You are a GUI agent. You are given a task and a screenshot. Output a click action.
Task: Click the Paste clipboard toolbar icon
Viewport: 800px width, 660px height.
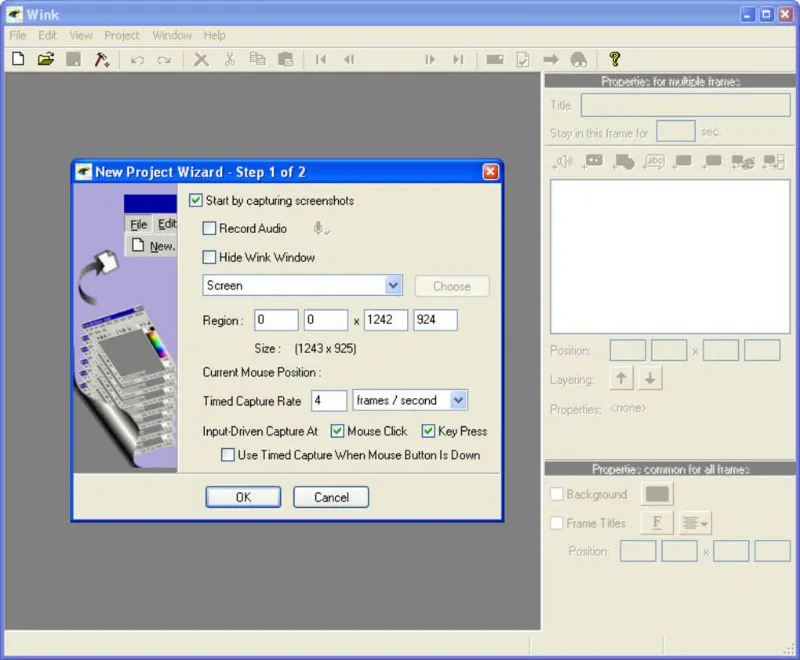tap(286, 59)
